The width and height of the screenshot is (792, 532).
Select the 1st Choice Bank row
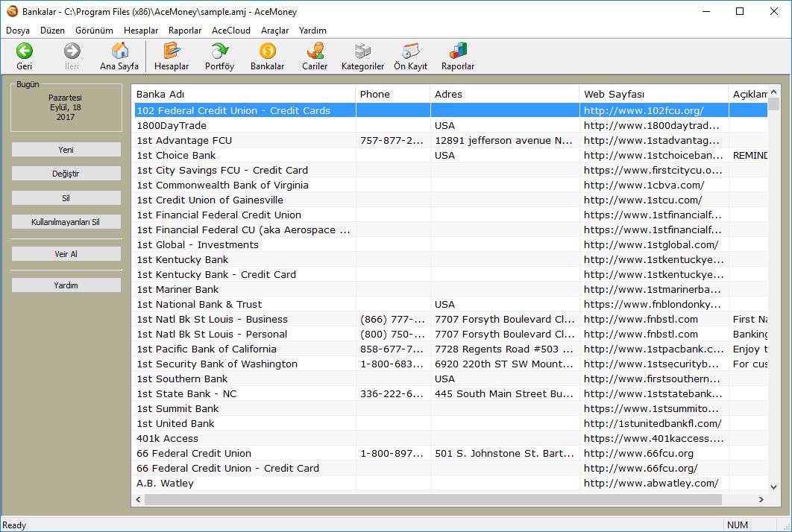coord(450,155)
